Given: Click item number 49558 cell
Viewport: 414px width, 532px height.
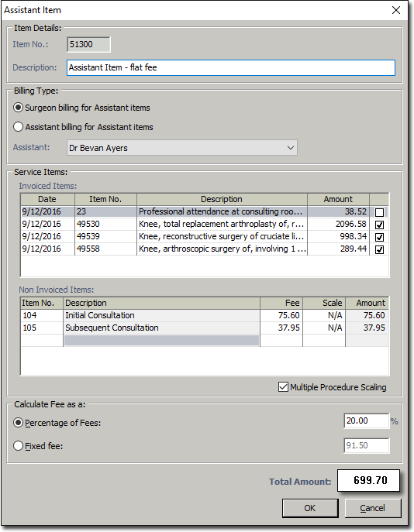Looking at the screenshot, I should point(105,249).
